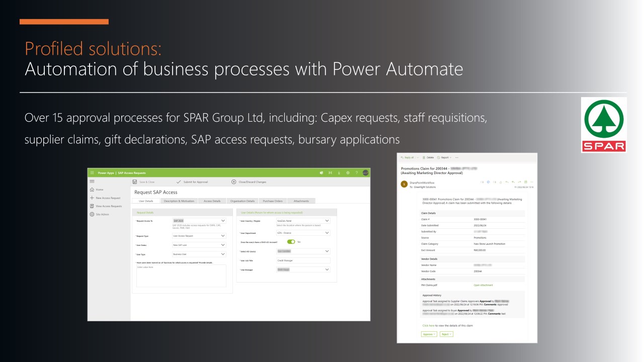The width and height of the screenshot is (644, 362).
Task: Expand the Request Type dropdown
Action: [223, 235]
